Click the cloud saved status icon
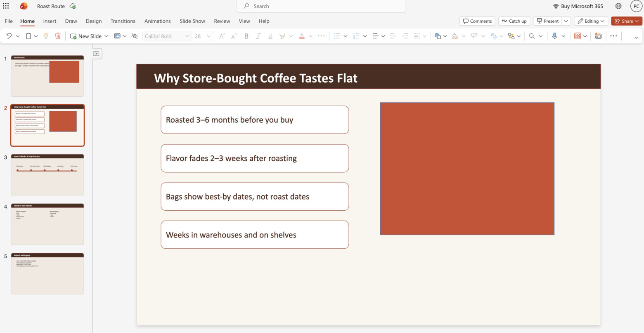 (73, 6)
